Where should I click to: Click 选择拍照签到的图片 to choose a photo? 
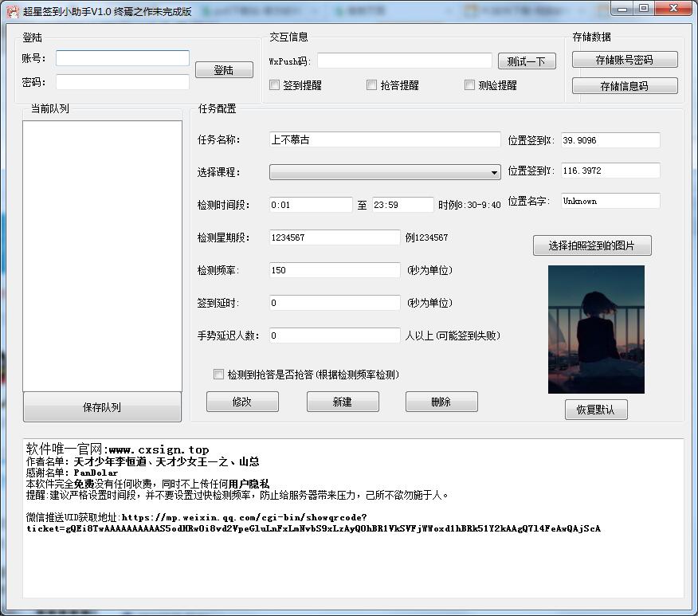tap(592, 245)
